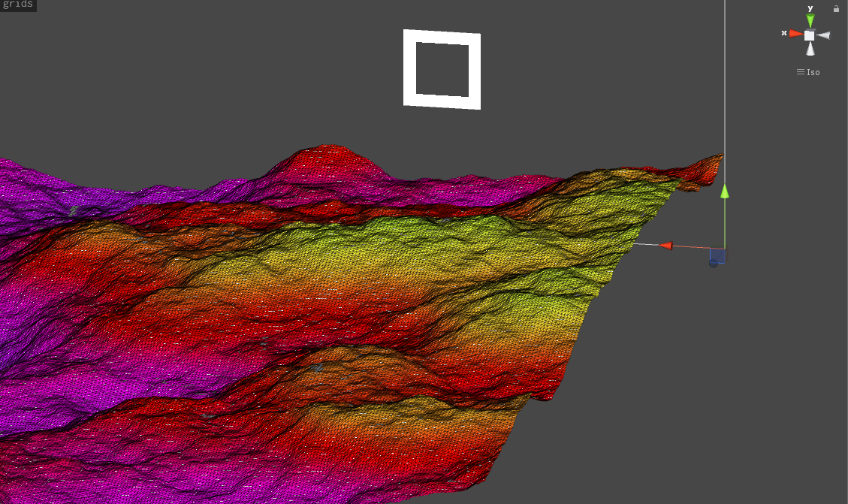
Task: Toggle the scene view rotation lock icon
Action: [836, 8]
